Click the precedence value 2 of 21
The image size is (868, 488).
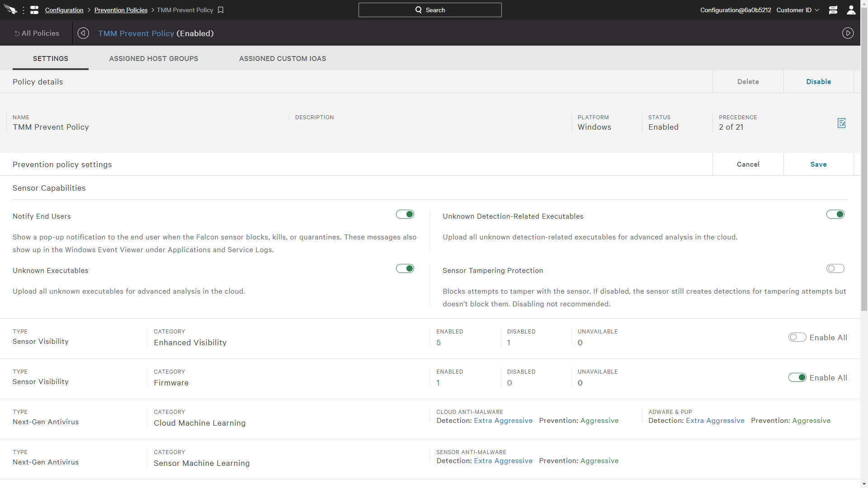coord(731,127)
